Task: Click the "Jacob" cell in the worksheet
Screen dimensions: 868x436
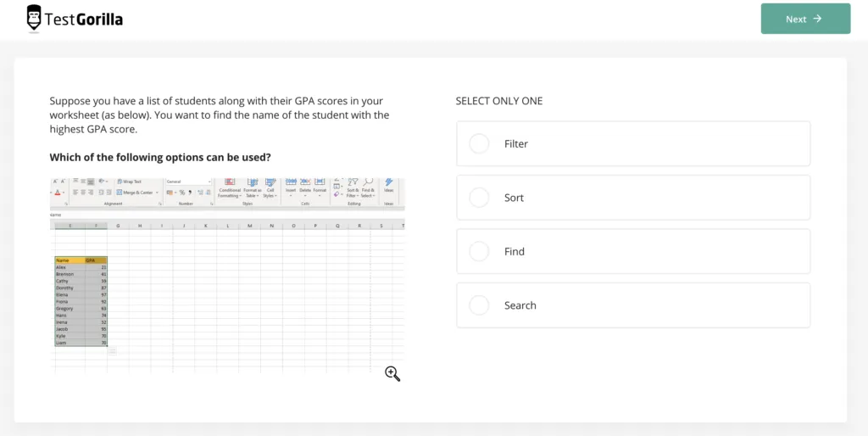Action: 70,329
